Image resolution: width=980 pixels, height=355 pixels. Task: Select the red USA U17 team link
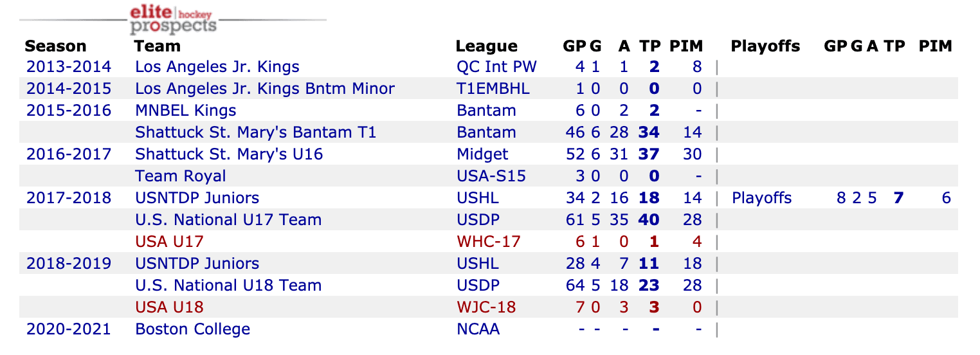[169, 242]
